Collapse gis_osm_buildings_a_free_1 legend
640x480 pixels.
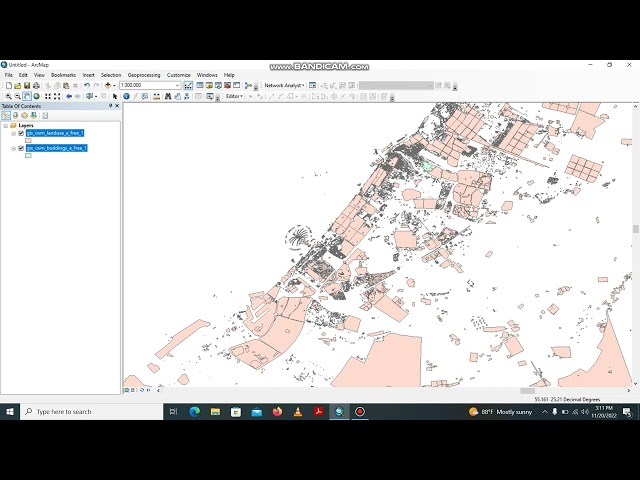pos(13,148)
